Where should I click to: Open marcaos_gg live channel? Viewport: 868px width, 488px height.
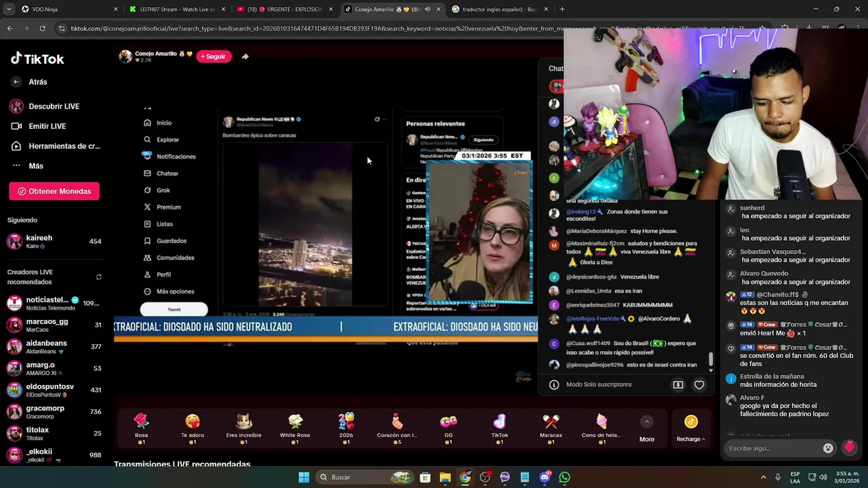tap(54, 325)
